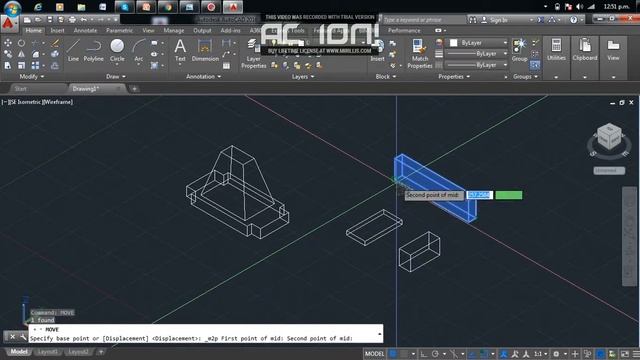Open the View panel in ribbon
This screenshot has width=640, height=360.
[613, 57]
